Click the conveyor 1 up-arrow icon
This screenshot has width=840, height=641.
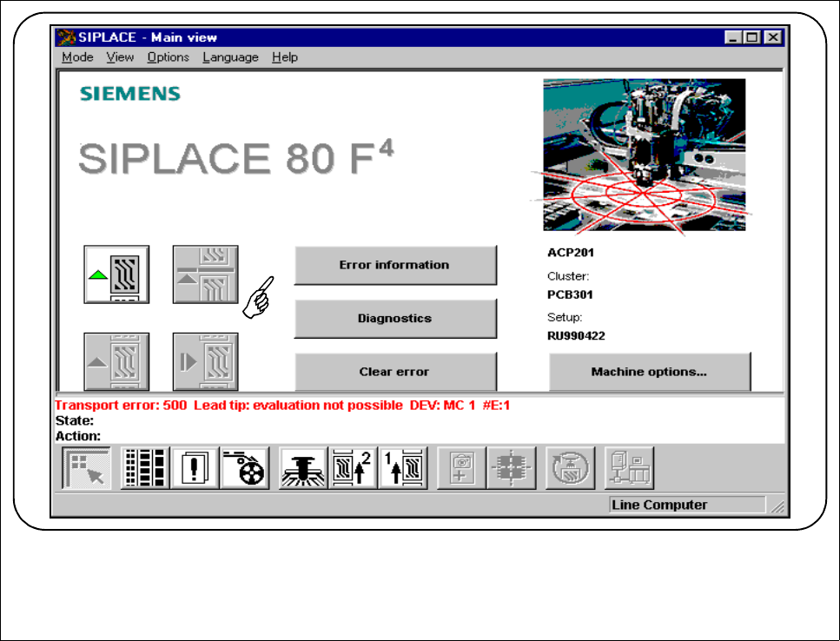coord(402,468)
